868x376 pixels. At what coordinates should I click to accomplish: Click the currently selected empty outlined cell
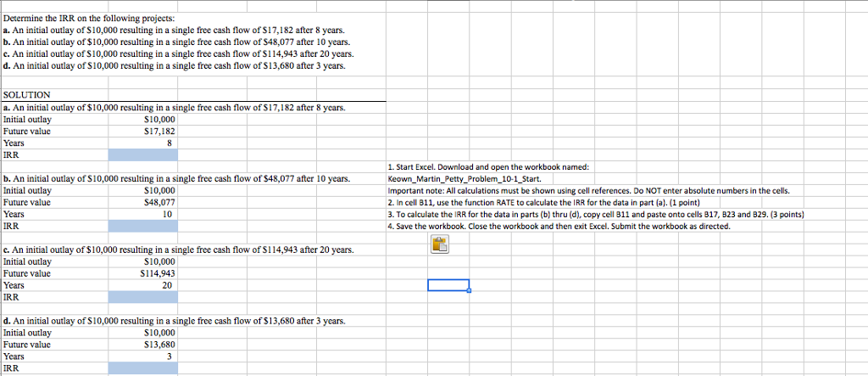coord(448,285)
